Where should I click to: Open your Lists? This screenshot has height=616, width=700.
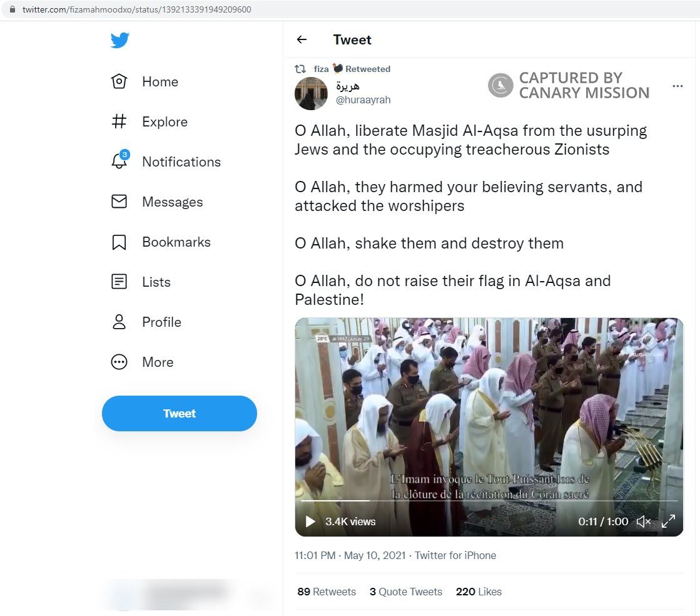[x=155, y=282]
